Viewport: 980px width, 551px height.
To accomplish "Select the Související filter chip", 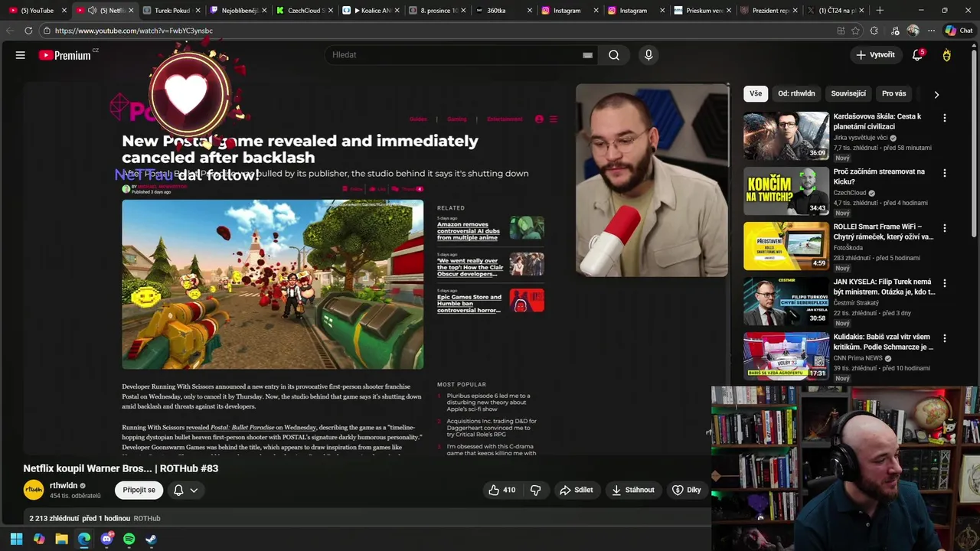I will click(848, 93).
